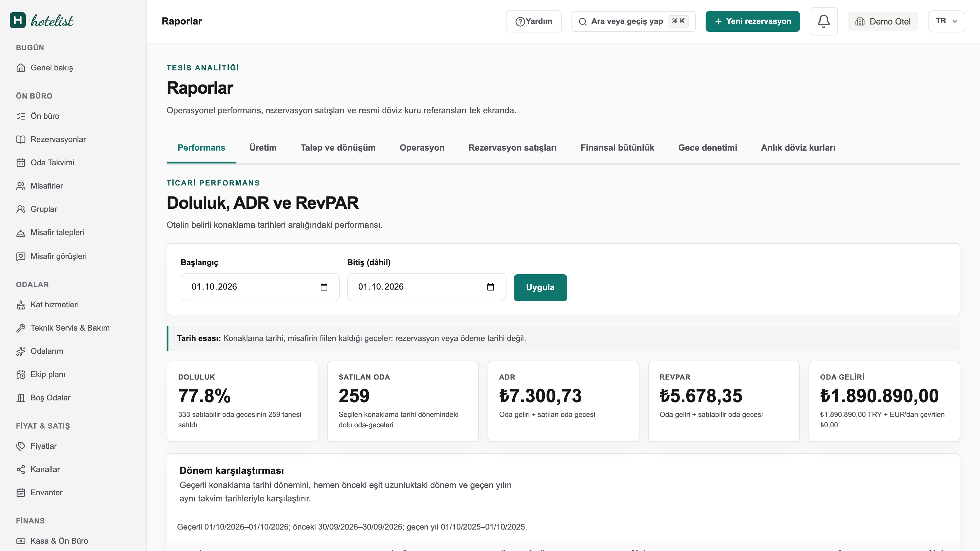Open Envanter calendar-list icon

21,493
